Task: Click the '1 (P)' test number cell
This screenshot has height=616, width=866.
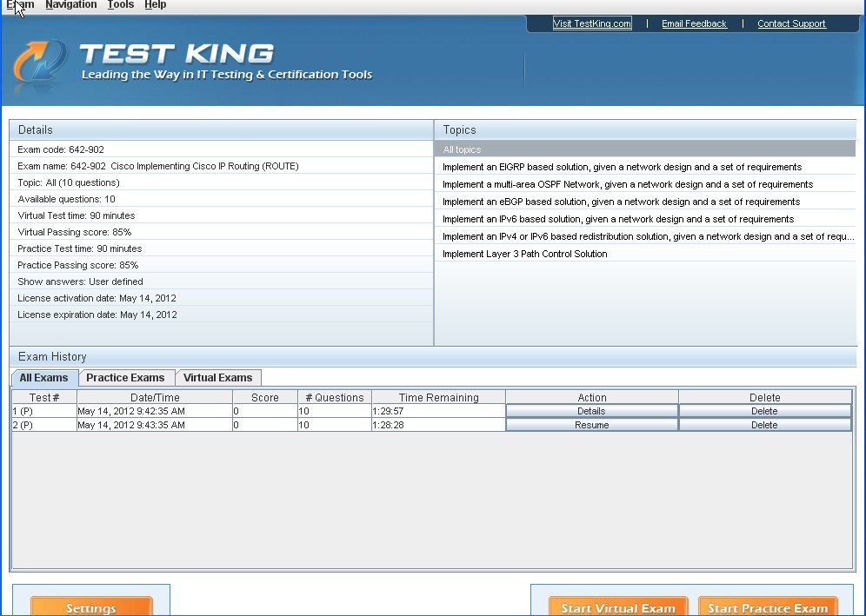Action: coord(44,411)
